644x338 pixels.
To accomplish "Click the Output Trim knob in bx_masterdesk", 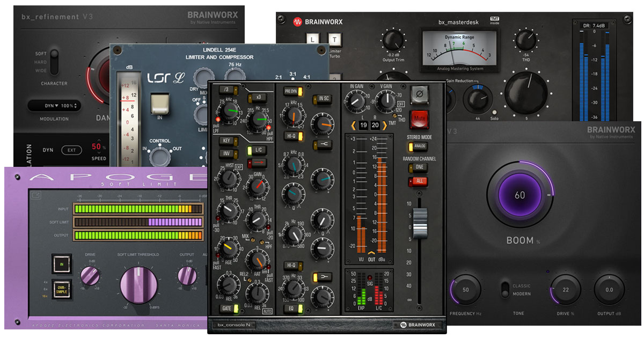I will (x=393, y=41).
